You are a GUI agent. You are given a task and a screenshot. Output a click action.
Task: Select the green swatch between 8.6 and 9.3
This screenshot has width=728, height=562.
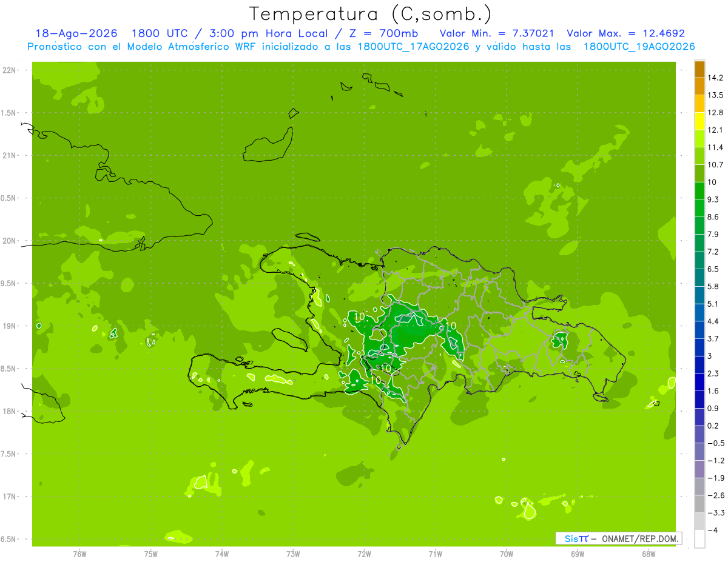(699, 208)
